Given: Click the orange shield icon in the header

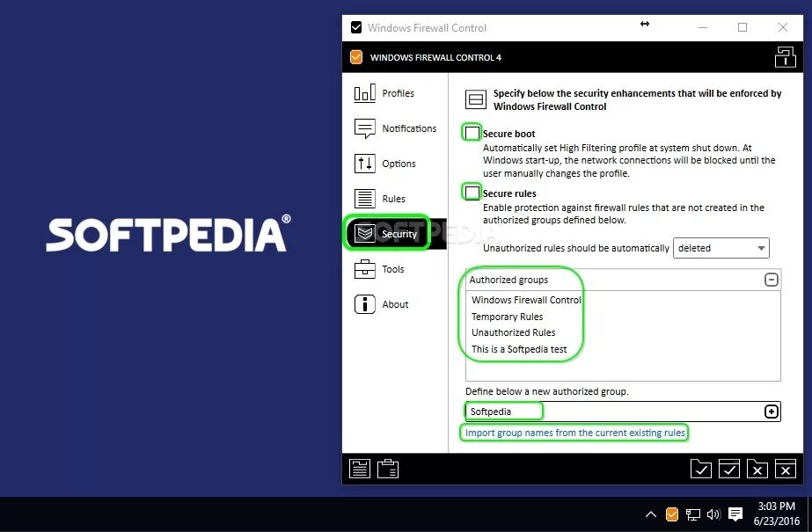Looking at the screenshot, I should pos(356,57).
